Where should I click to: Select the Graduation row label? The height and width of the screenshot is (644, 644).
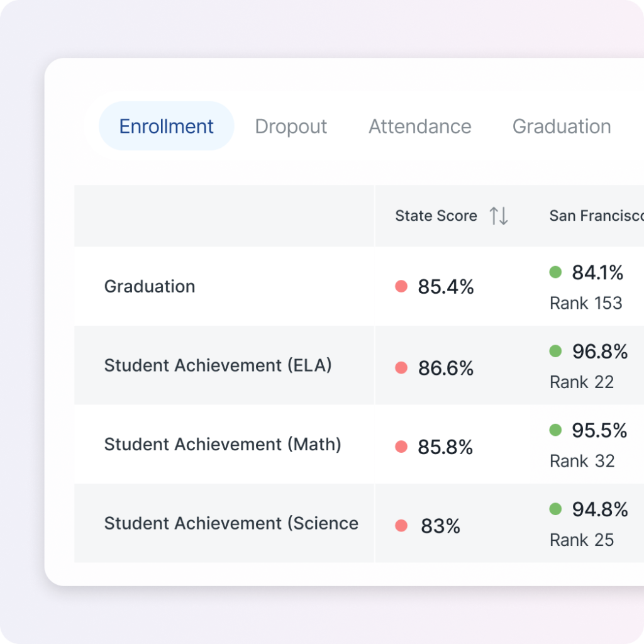[150, 287]
